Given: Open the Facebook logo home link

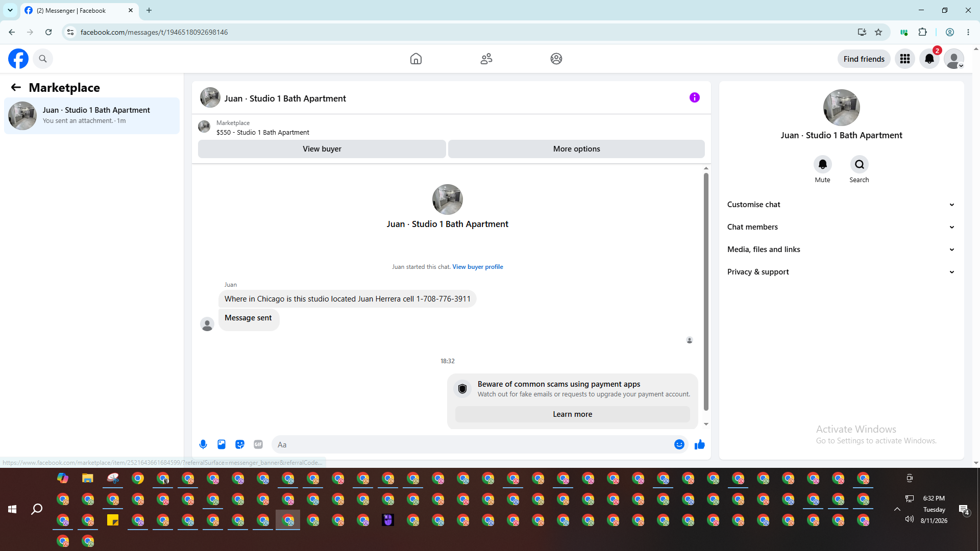Looking at the screenshot, I should pyautogui.click(x=18, y=59).
